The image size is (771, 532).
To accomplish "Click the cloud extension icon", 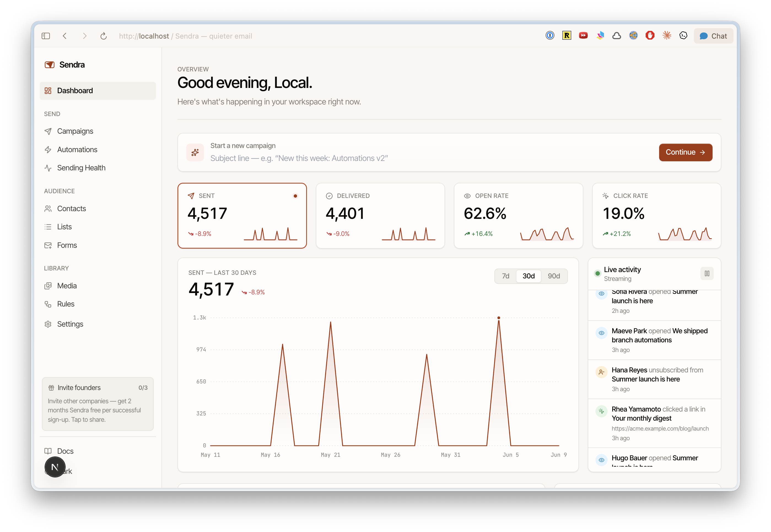I will (616, 35).
